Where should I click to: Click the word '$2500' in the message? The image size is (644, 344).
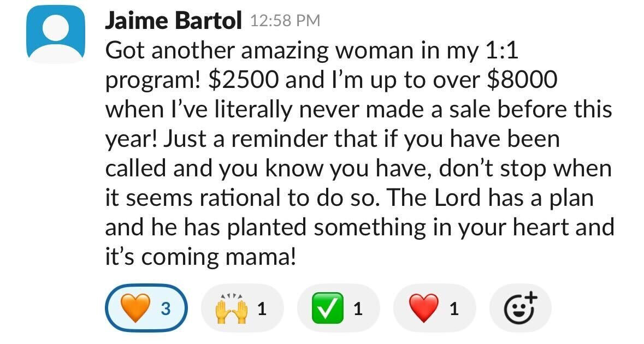click(243, 79)
